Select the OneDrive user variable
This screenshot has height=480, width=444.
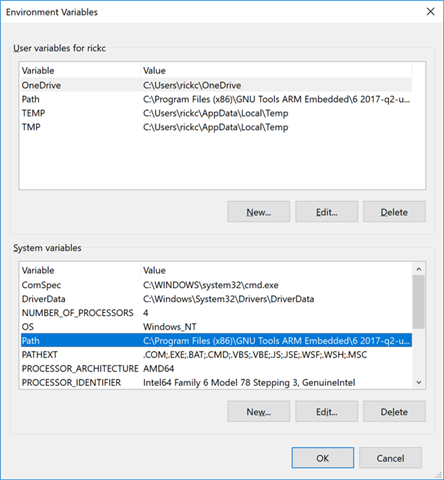pyautogui.click(x=216, y=85)
